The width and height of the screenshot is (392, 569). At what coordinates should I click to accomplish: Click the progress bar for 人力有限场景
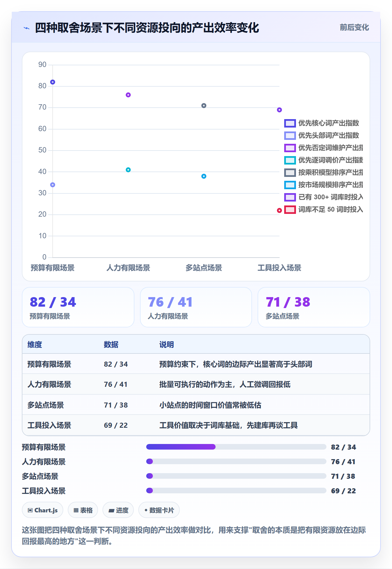236,461
